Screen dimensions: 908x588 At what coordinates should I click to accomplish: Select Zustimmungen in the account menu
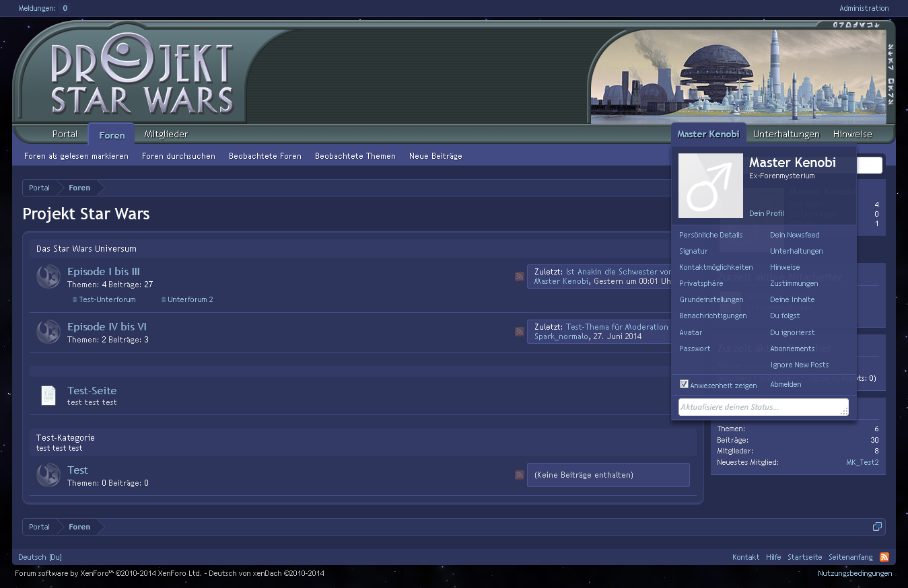pos(794,283)
